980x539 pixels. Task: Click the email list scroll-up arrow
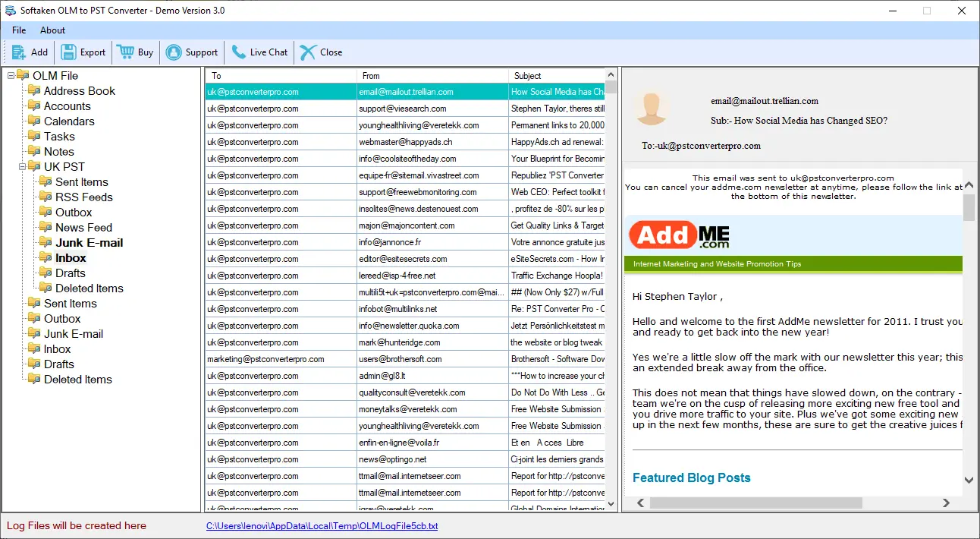coord(611,74)
